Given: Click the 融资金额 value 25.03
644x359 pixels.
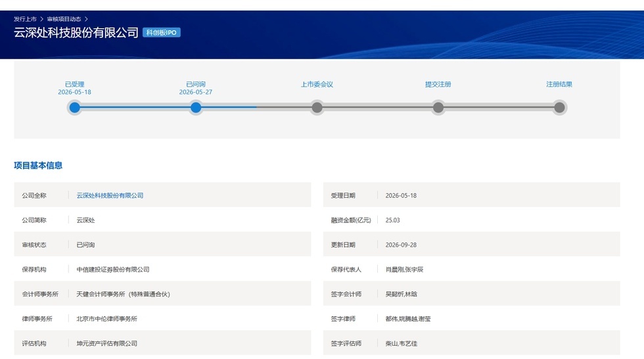Looking at the screenshot, I should (393, 220).
